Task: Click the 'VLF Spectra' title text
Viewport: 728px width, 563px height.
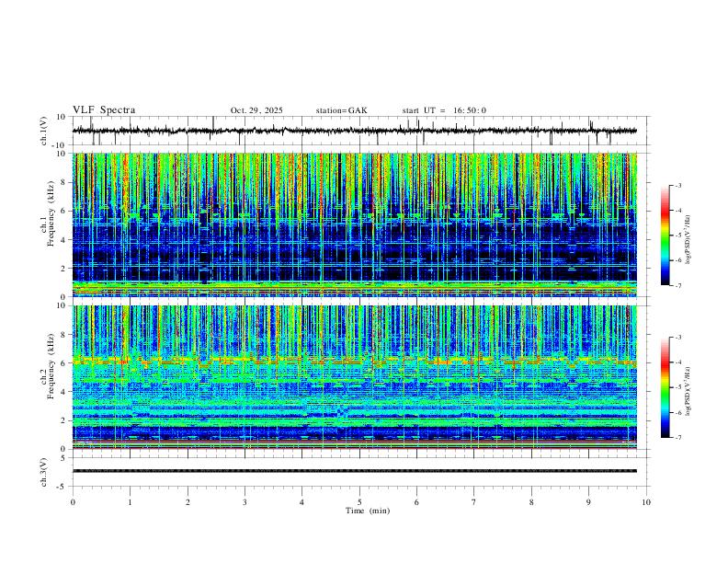Action: [104, 110]
